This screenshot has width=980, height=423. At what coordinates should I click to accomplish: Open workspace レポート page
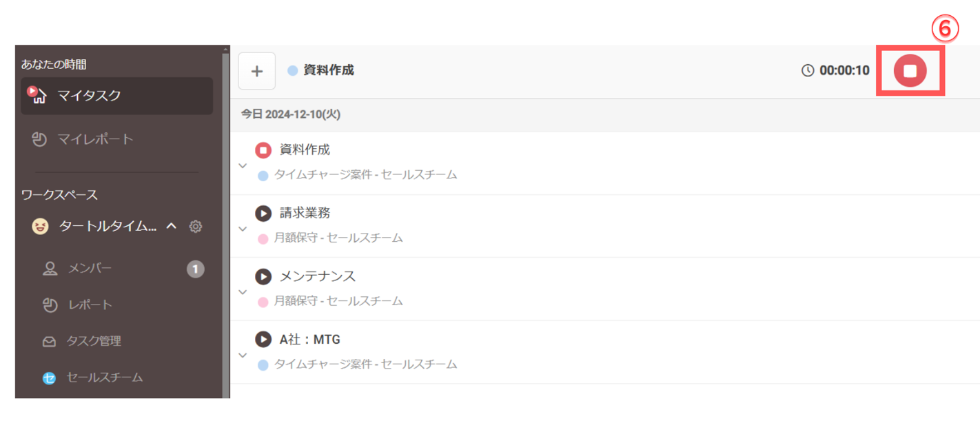tap(90, 305)
